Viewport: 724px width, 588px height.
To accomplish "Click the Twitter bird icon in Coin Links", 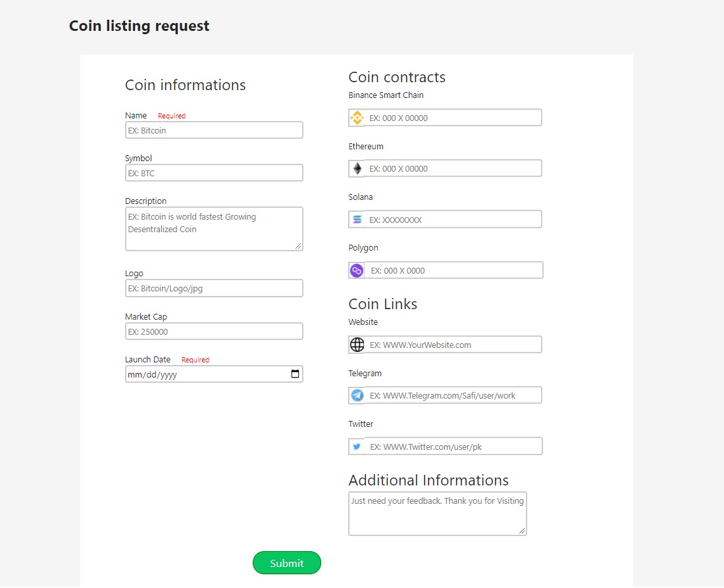I will 357,446.
